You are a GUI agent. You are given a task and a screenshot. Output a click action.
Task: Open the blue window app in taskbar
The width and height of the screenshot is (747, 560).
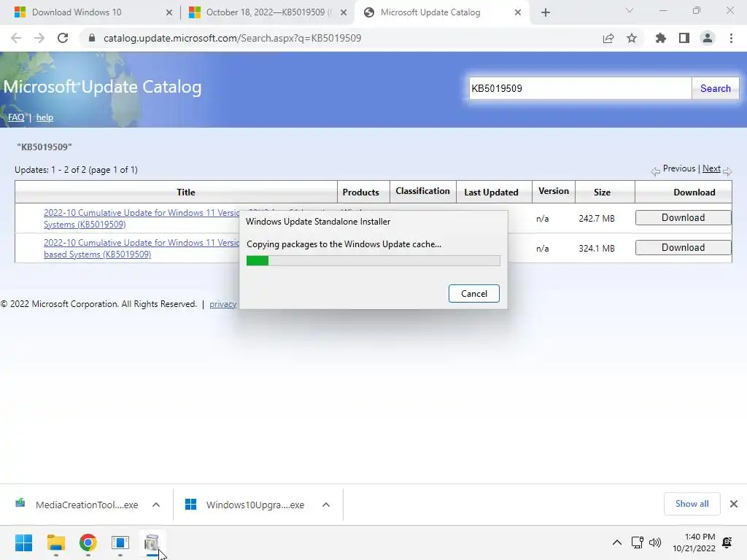coord(120,542)
